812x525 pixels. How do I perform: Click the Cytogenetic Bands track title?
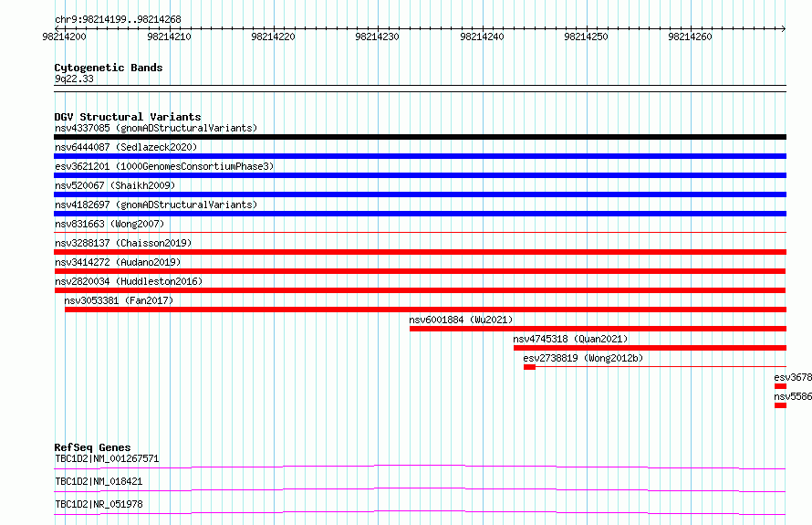tap(109, 68)
